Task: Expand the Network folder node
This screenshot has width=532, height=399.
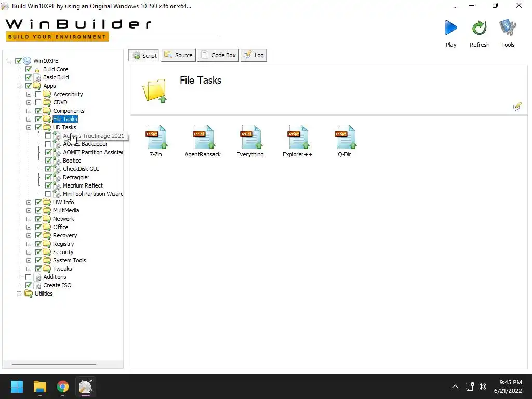Action: pyautogui.click(x=29, y=219)
